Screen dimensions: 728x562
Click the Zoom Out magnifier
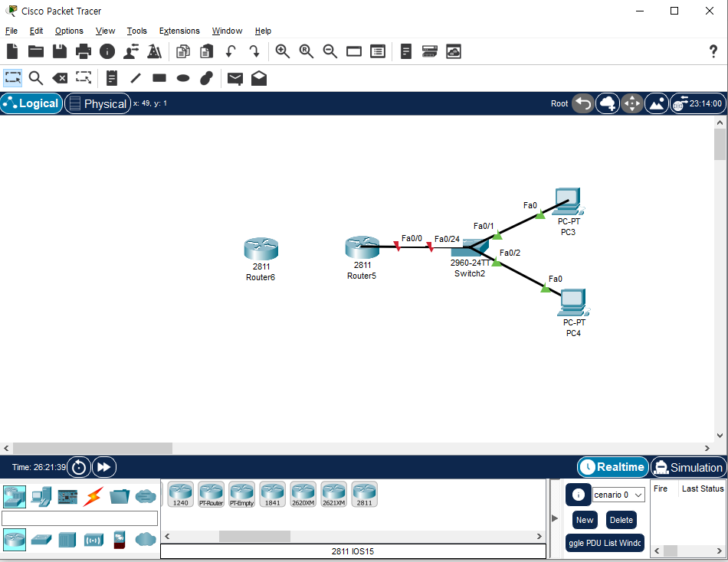pyautogui.click(x=330, y=51)
